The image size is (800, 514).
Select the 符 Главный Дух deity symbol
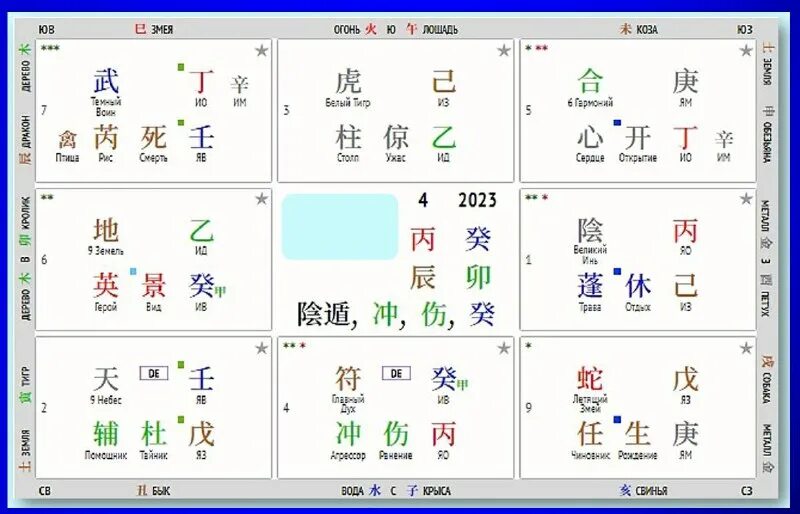pyautogui.click(x=348, y=379)
